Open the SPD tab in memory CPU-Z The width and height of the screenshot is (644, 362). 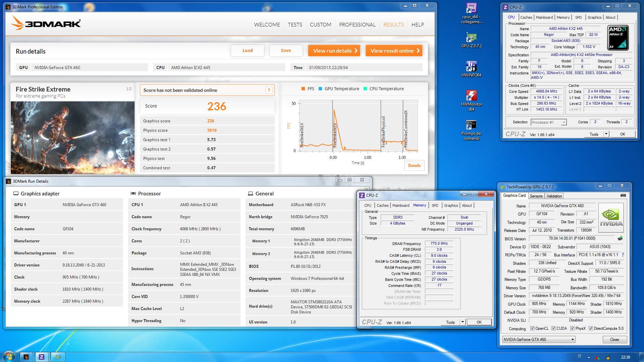click(435, 205)
